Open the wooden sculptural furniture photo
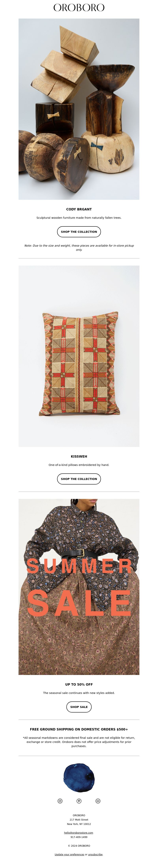 (x=79, y=109)
